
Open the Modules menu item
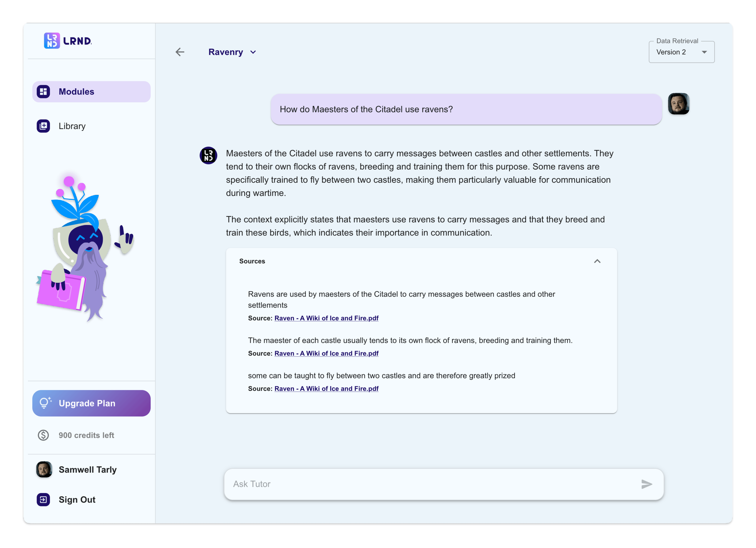91,92
